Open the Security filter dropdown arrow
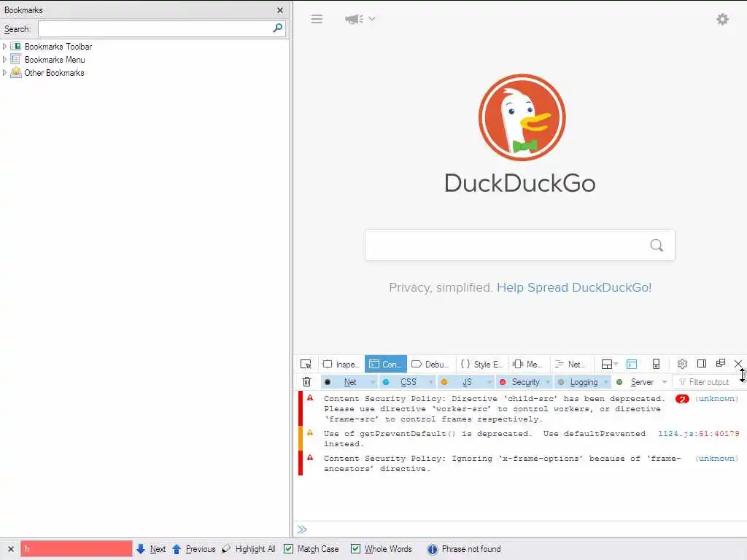Viewport: 747px width, 560px height. (548, 382)
